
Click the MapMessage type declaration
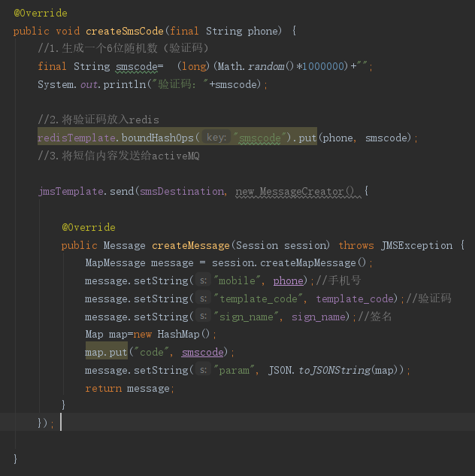(116, 262)
